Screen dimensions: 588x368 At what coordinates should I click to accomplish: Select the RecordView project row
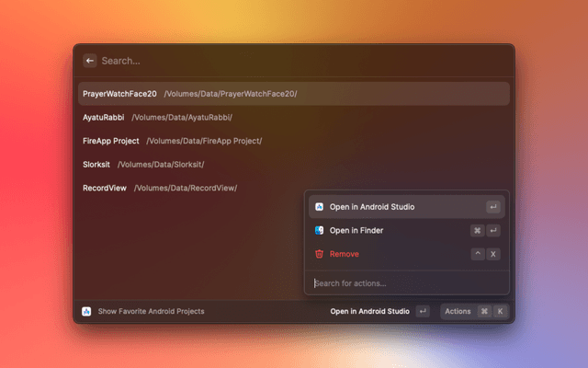tap(105, 188)
